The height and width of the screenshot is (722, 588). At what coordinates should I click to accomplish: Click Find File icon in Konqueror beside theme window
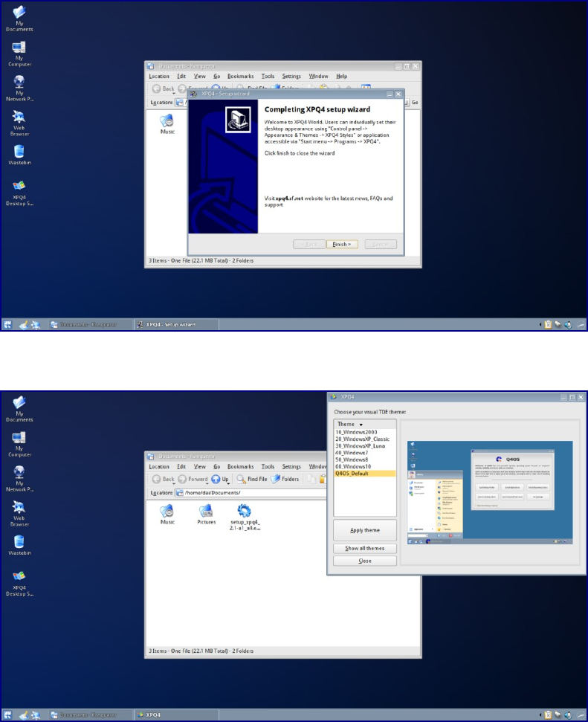click(x=241, y=479)
